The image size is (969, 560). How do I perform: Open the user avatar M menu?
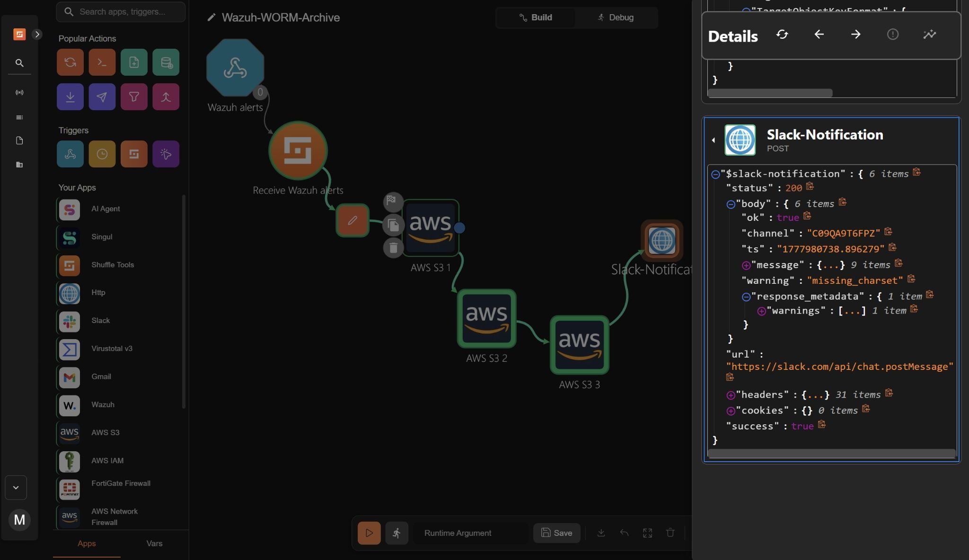pos(19,520)
